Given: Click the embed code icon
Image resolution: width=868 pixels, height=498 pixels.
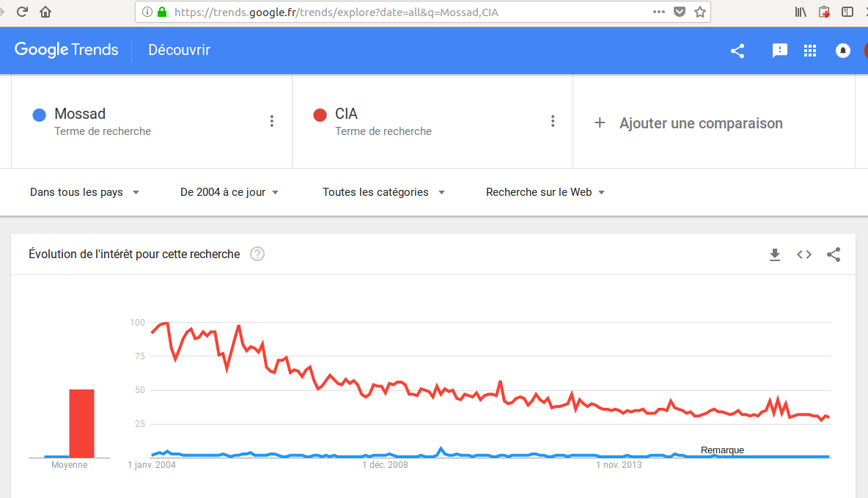Looking at the screenshot, I should pos(804,255).
